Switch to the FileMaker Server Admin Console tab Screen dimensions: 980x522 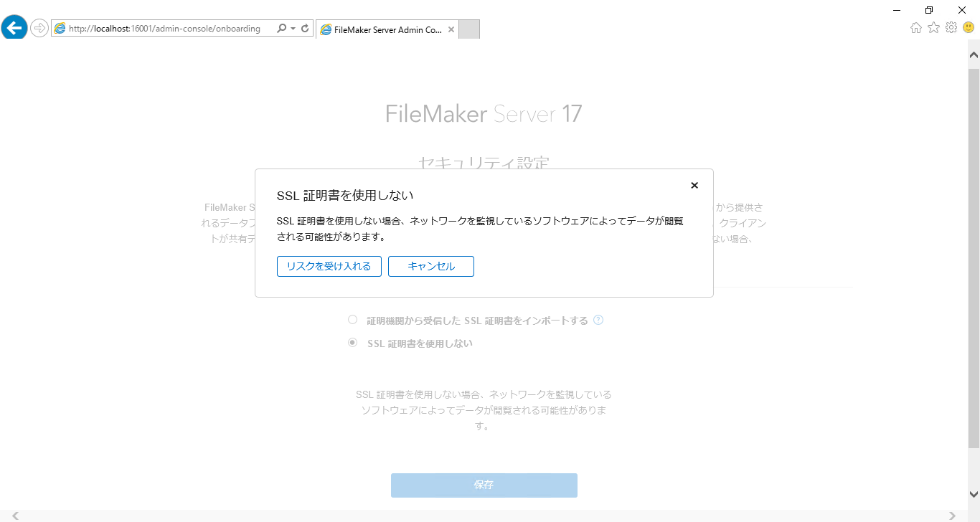[x=387, y=29]
